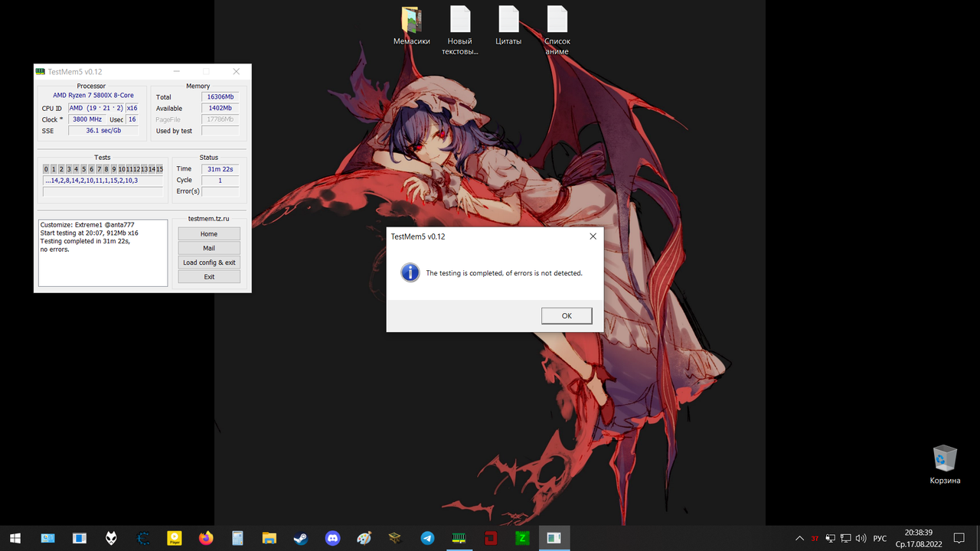Click test number 15 box in Tests
Image resolution: width=980 pixels, height=551 pixels.
point(159,169)
